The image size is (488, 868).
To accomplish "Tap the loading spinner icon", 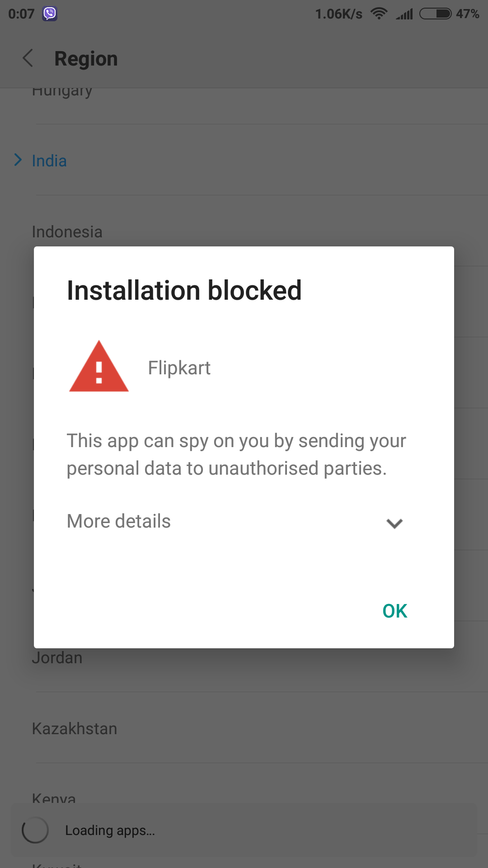I will (35, 830).
